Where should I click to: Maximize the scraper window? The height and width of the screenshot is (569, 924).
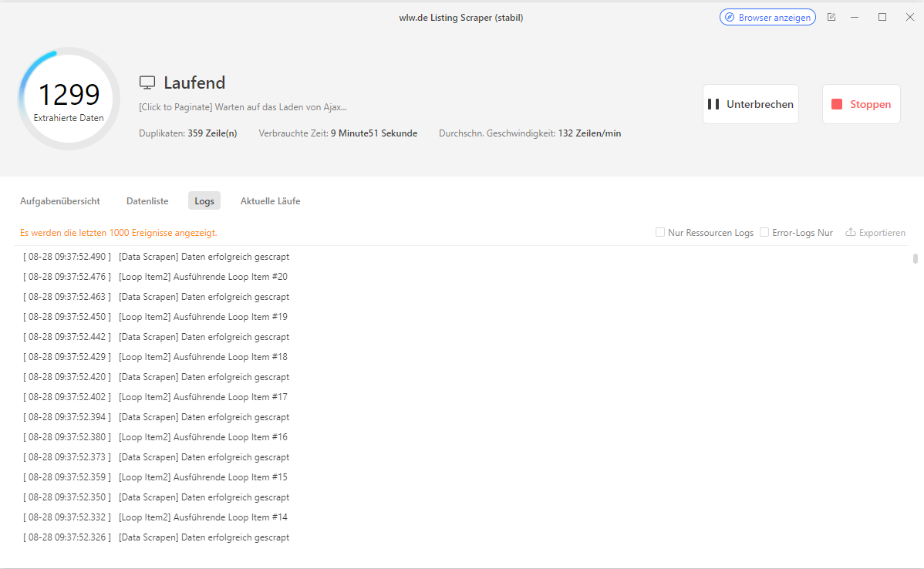882,17
